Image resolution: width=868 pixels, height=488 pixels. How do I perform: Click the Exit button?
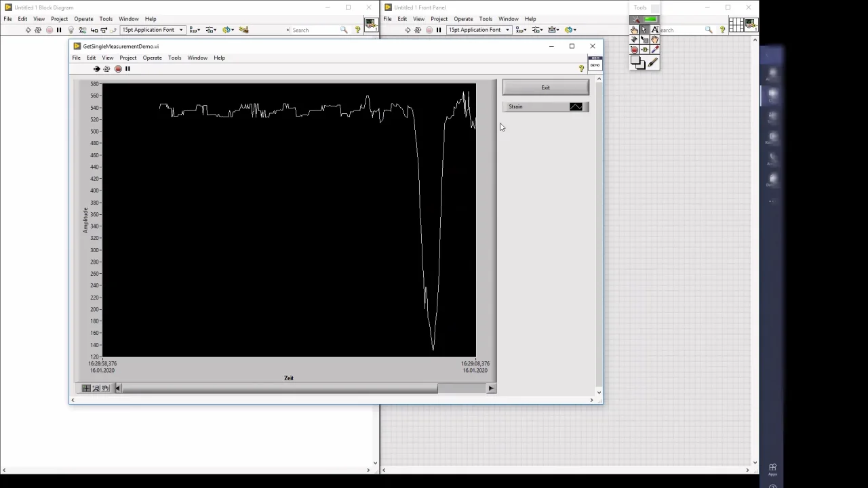tap(545, 87)
